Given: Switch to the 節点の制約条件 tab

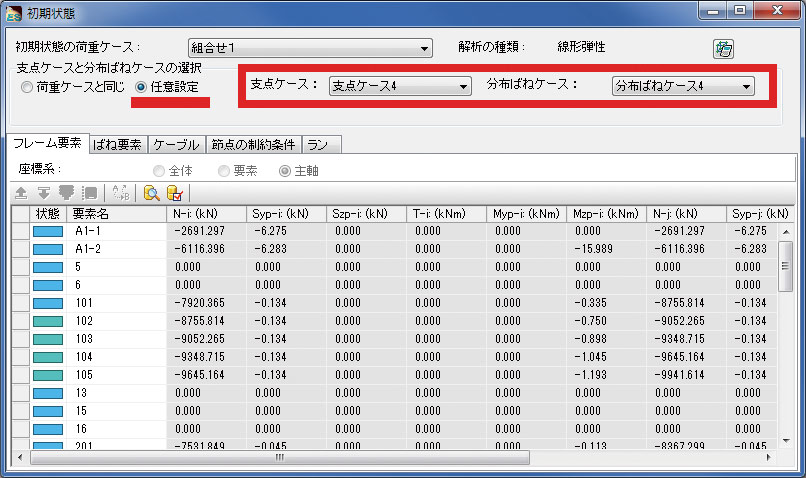Looking at the screenshot, I should [x=253, y=145].
